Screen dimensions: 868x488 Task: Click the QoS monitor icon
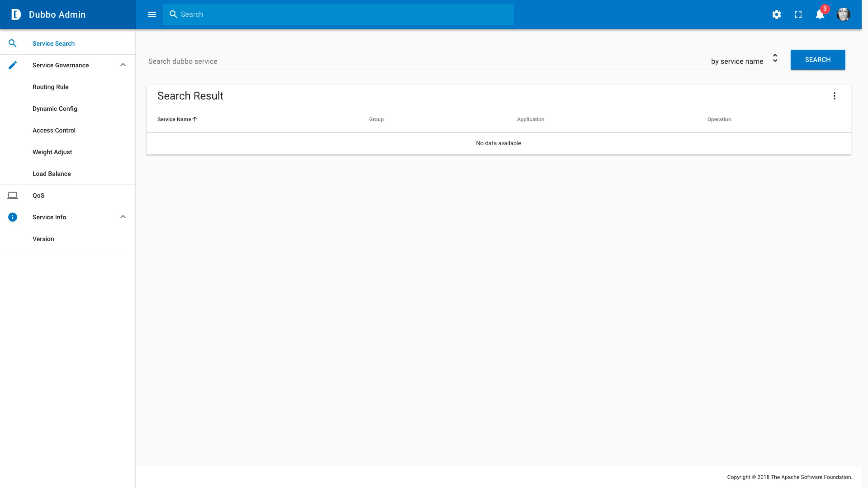coord(12,195)
